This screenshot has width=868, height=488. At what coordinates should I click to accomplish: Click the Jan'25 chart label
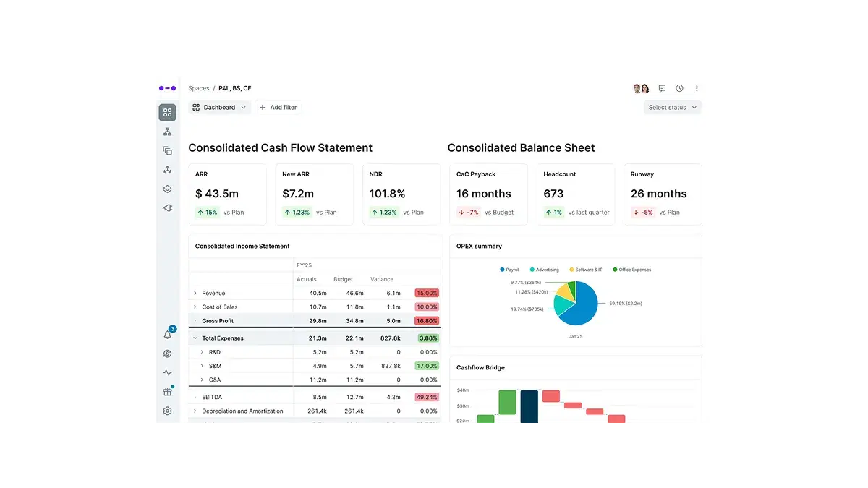tap(576, 336)
